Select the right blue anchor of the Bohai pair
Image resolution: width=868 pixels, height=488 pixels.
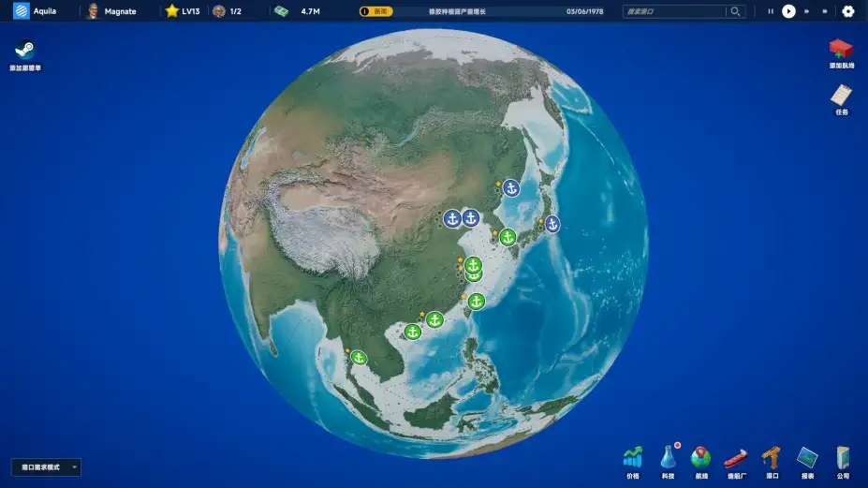[471, 217]
